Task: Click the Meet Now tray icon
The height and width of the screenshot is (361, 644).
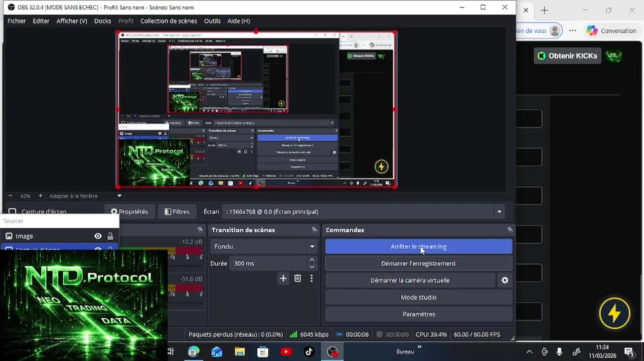Action: click(544, 351)
